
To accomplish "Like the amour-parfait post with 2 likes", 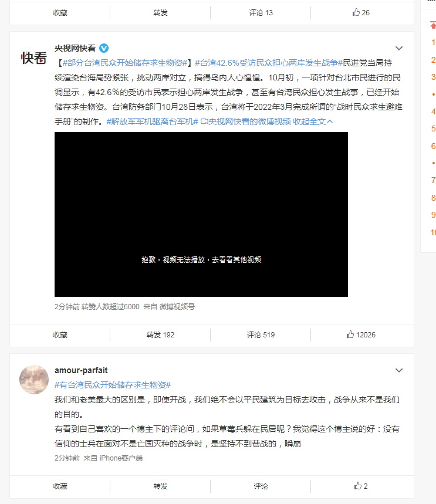I will click(361, 486).
